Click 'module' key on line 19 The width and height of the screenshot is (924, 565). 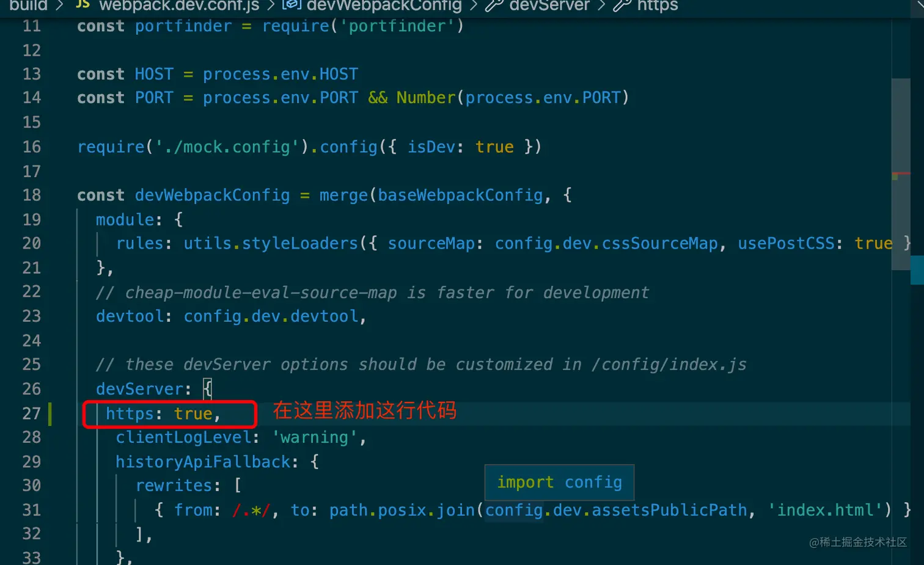pos(125,219)
